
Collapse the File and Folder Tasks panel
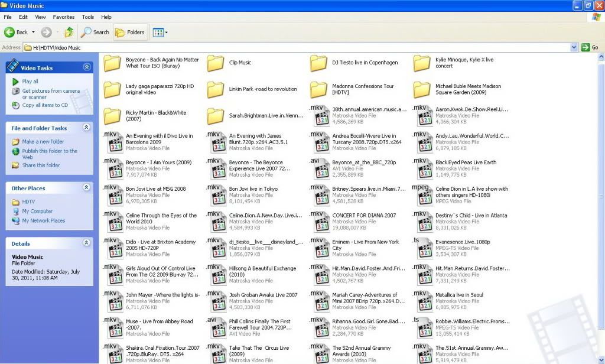click(x=86, y=128)
